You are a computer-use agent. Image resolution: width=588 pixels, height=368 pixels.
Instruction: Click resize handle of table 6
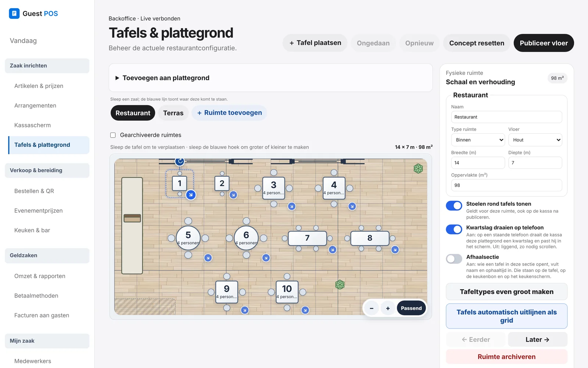(x=266, y=258)
